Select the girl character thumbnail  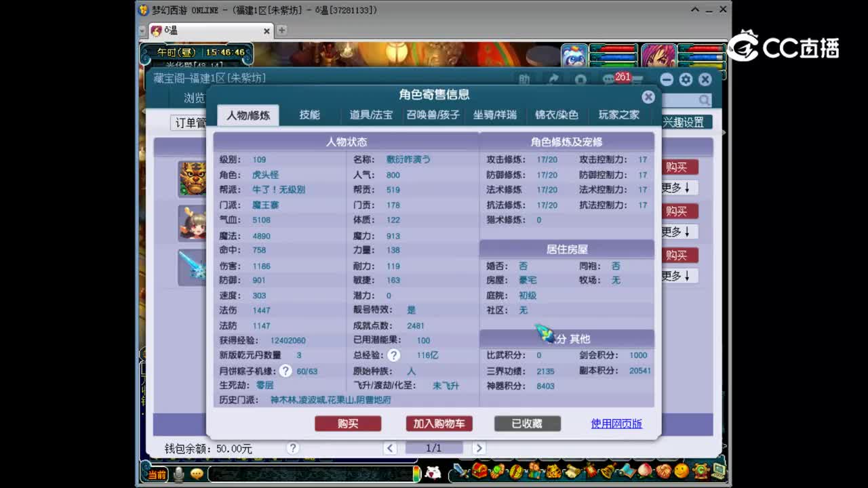pyautogui.click(x=193, y=223)
